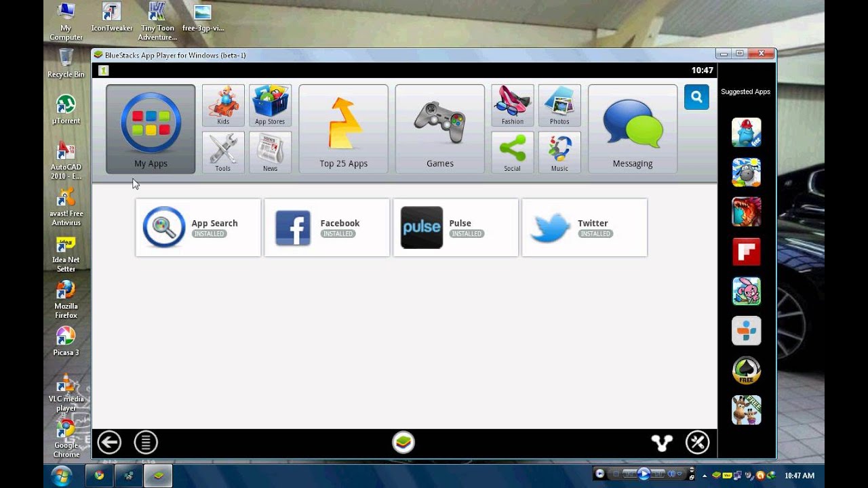Select the Recycle Bin desktop icon
This screenshot has width=868, height=488.
(66, 63)
